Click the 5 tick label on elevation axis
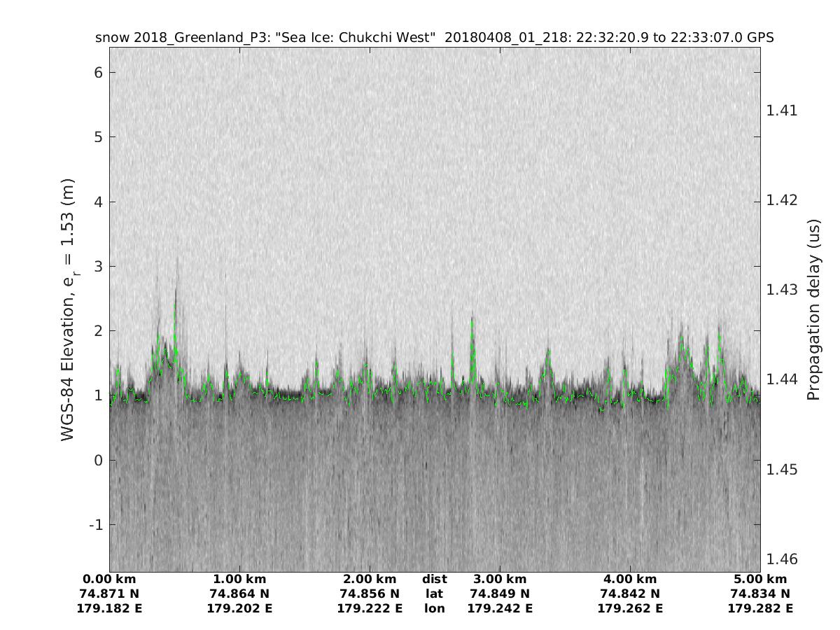The image size is (840, 630). coord(98,136)
